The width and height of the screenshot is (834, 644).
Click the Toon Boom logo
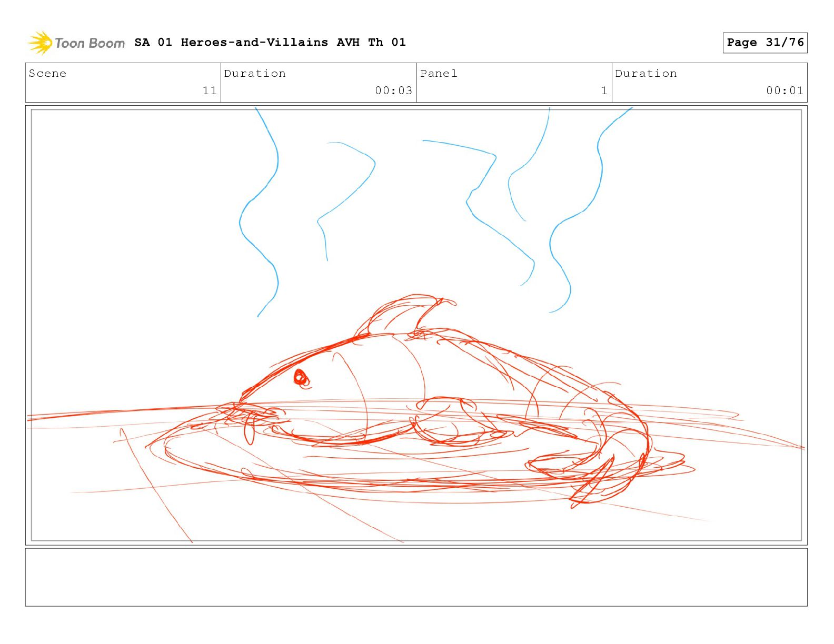tap(76, 43)
